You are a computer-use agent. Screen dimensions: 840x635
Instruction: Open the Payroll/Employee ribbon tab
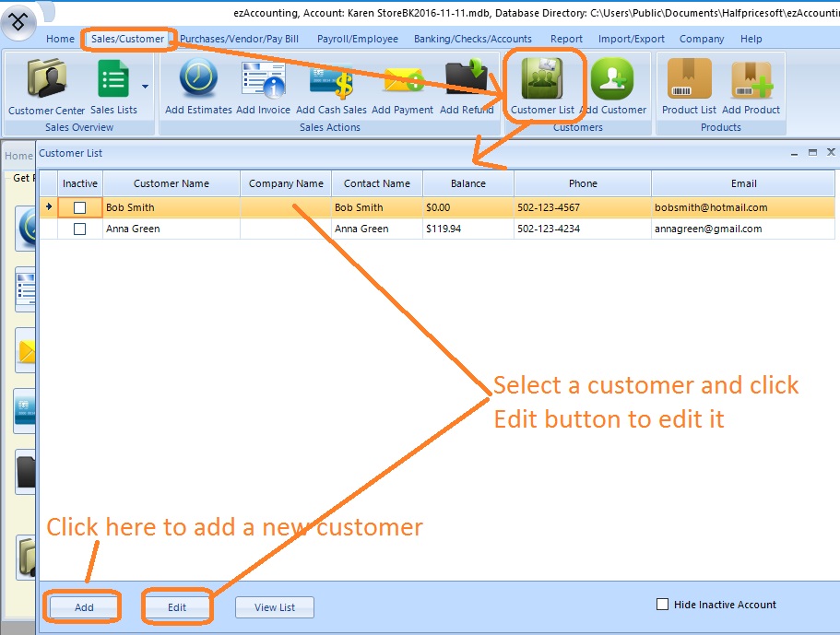[x=358, y=39]
